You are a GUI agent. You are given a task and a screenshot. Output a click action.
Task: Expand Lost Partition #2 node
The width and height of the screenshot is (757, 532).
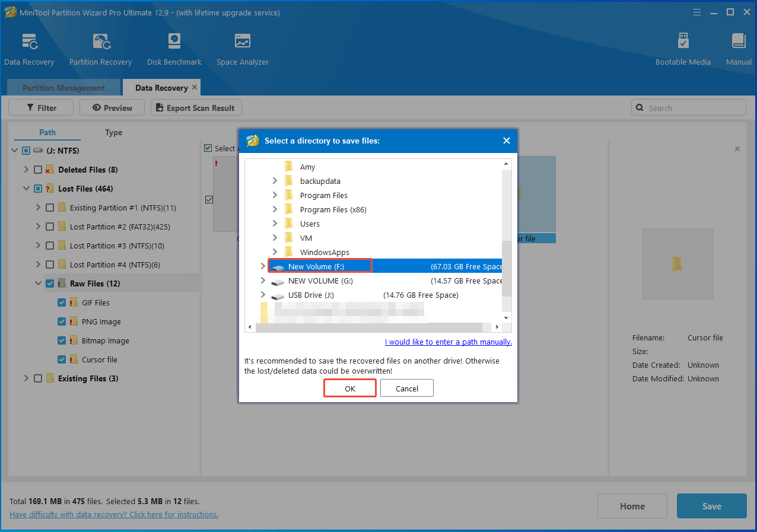click(x=38, y=227)
